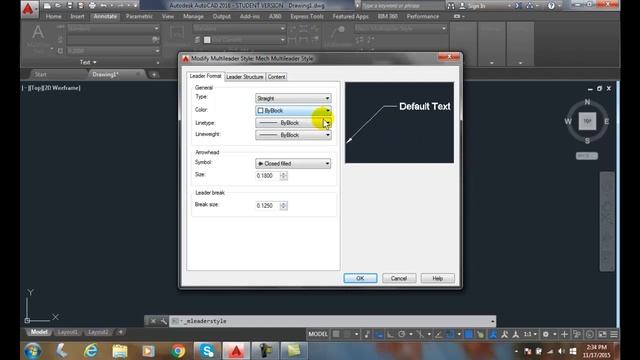Open Skype from the taskbar
This screenshot has height=360, width=640.
click(207, 351)
